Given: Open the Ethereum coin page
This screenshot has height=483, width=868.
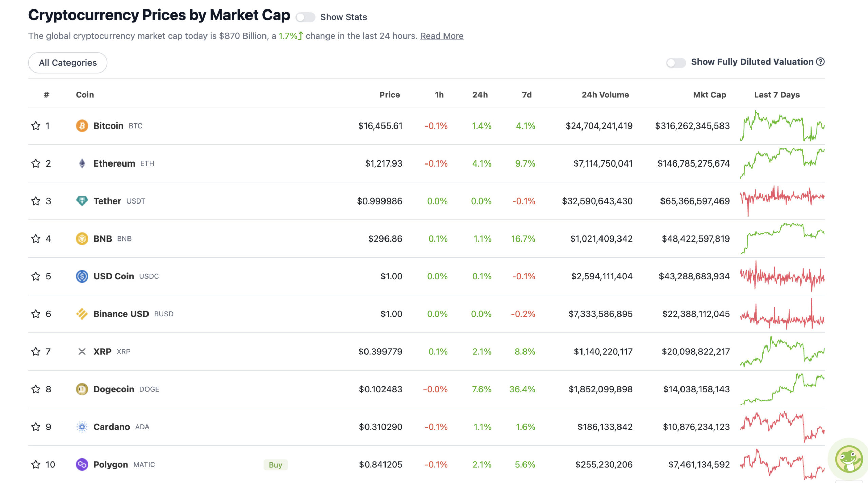Looking at the screenshot, I should (x=114, y=163).
